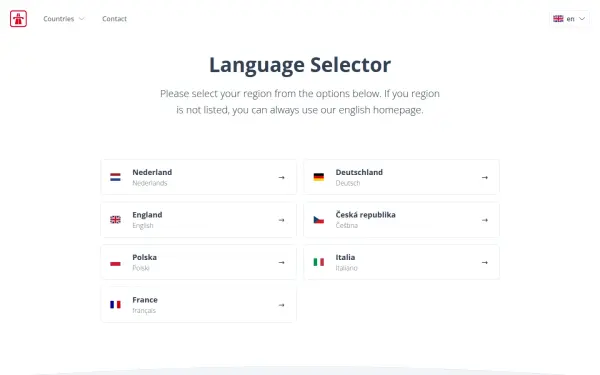
Task: Click the German flag icon
Action: [x=318, y=177]
